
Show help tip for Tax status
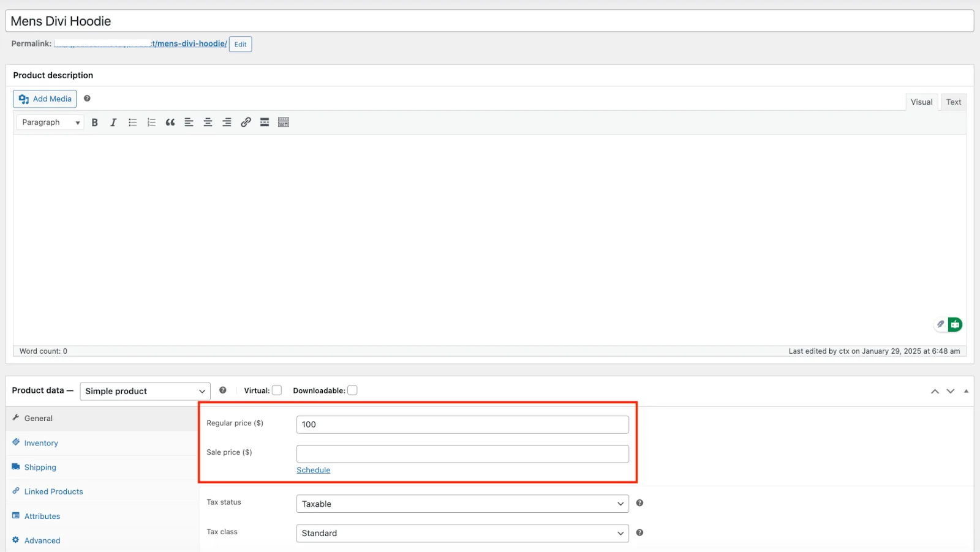[639, 503]
